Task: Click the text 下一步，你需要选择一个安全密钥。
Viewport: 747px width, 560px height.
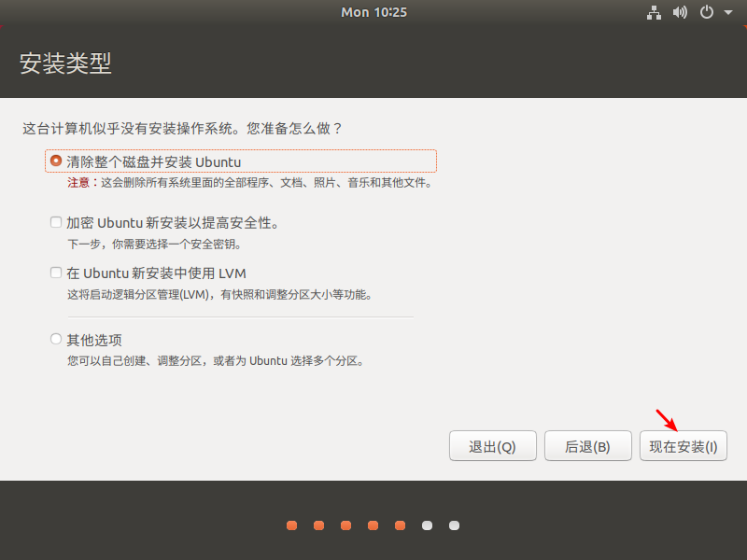Action: click(155, 245)
